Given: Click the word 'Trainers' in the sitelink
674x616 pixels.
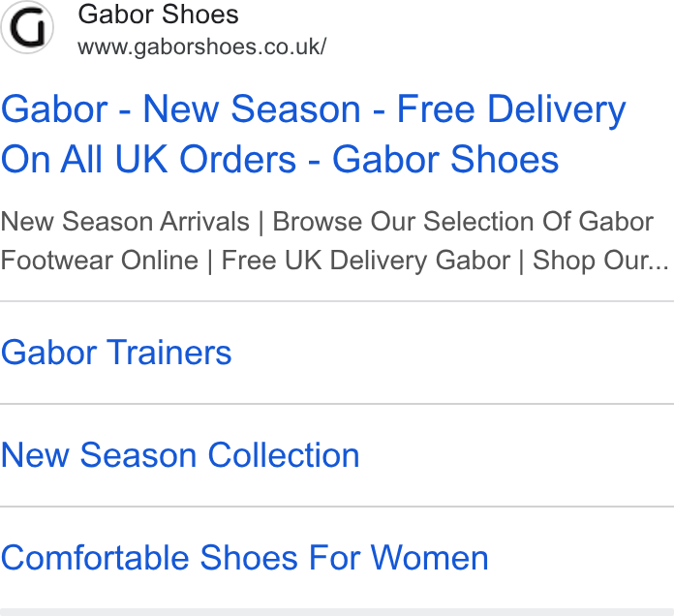Looking at the screenshot, I should (x=168, y=353).
